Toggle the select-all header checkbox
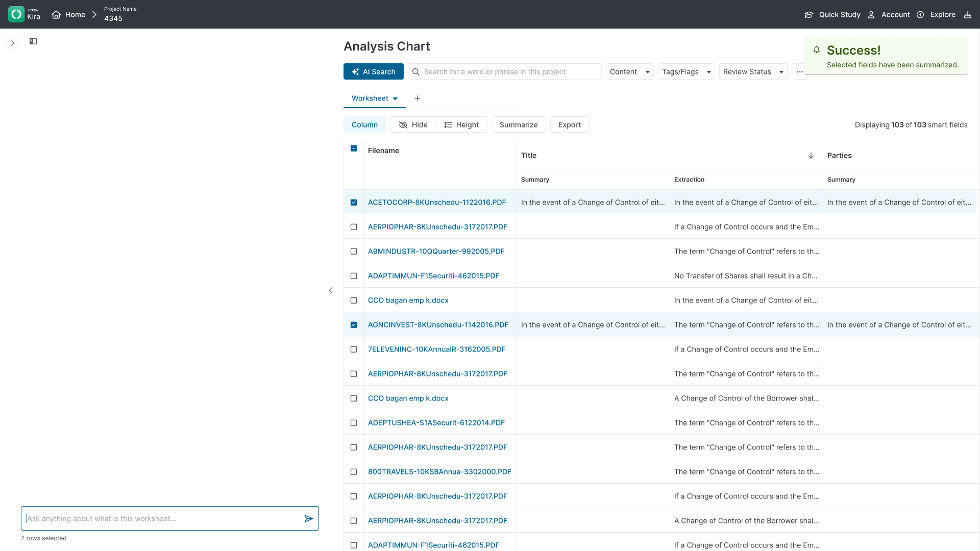The height and width of the screenshot is (551, 980). click(x=354, y=148)
